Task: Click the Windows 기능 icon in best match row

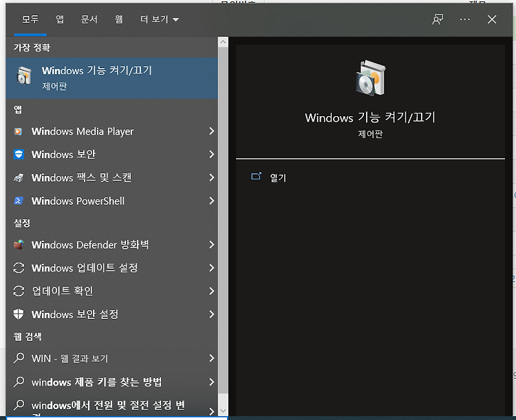Action: (x=24, y=76)
